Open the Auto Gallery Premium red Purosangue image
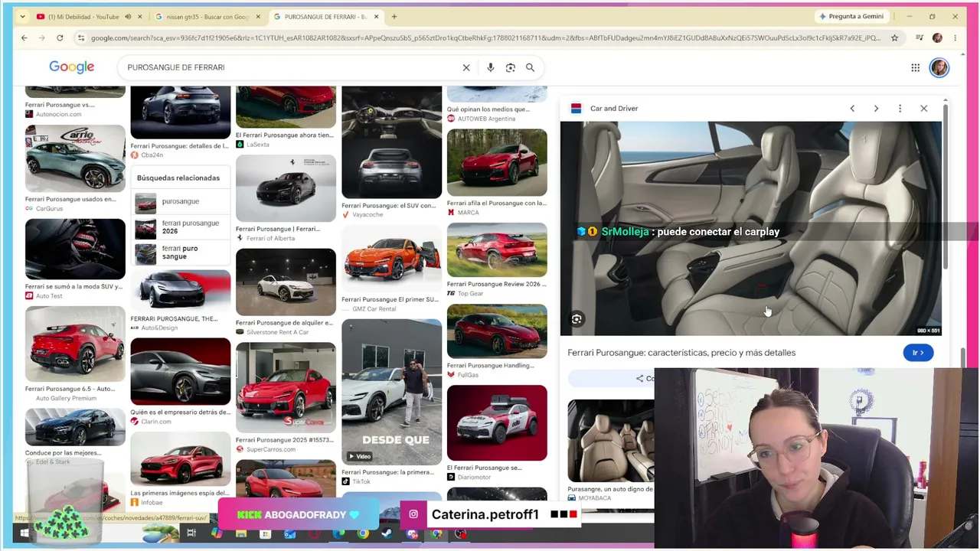This screenshot has height=551, width=980. [x=75, y=344]
